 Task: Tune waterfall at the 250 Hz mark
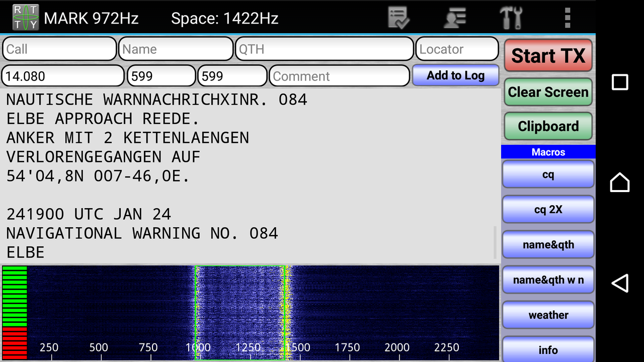(49, 347)
